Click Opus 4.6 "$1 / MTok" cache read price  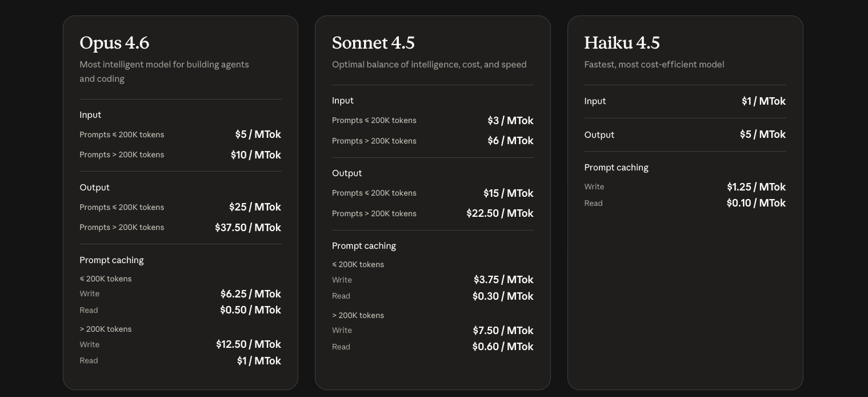(259, 361)
